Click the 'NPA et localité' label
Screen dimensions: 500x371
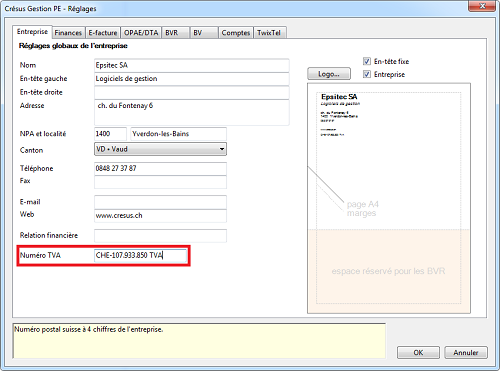(x=43, y=134)
